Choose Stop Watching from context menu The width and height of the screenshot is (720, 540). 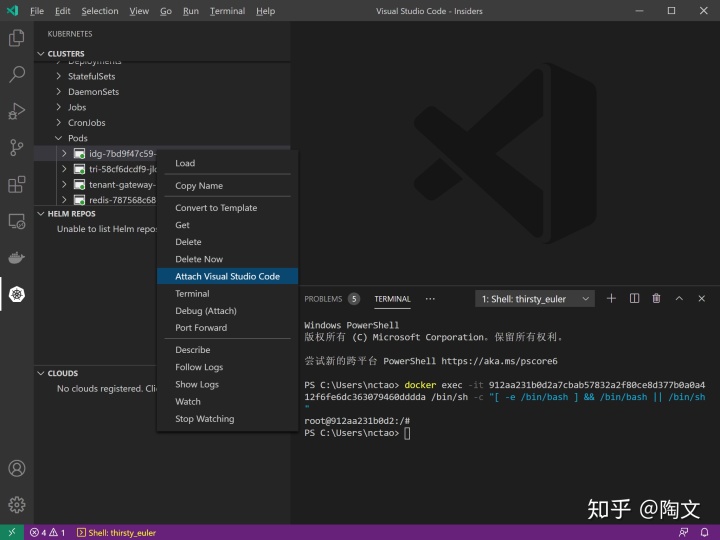227,419
